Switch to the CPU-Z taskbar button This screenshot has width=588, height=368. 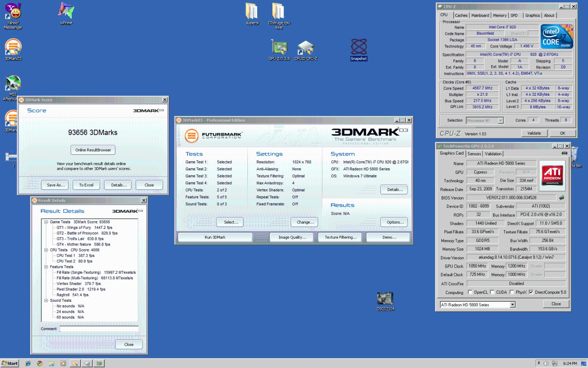(x=87, y=363)
